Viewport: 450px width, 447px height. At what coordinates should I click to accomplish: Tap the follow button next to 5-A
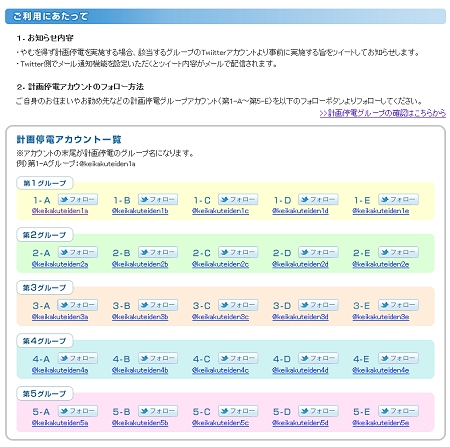tap(78, 411)
